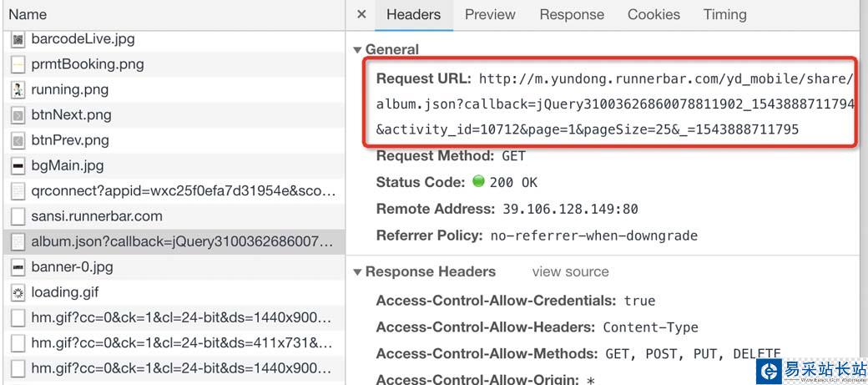This screenshot has height=385, width=868.
Task: Open the Timing tab
Action: tap(724, 14)
